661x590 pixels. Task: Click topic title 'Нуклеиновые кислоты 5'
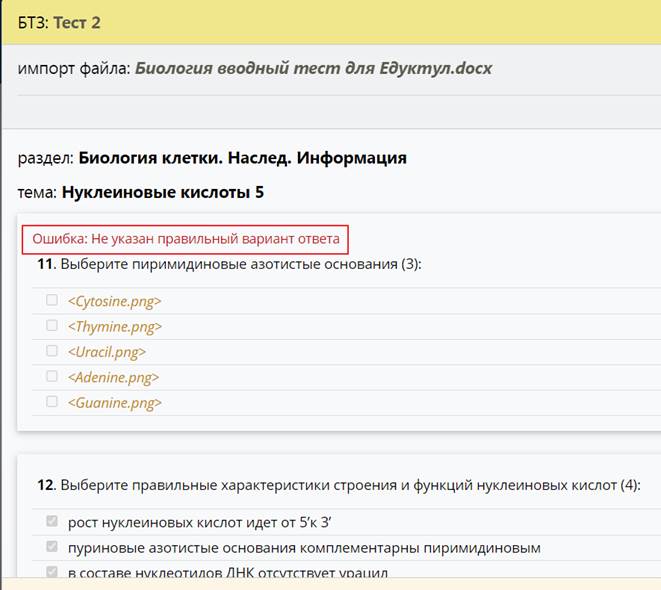coord(162,191)
